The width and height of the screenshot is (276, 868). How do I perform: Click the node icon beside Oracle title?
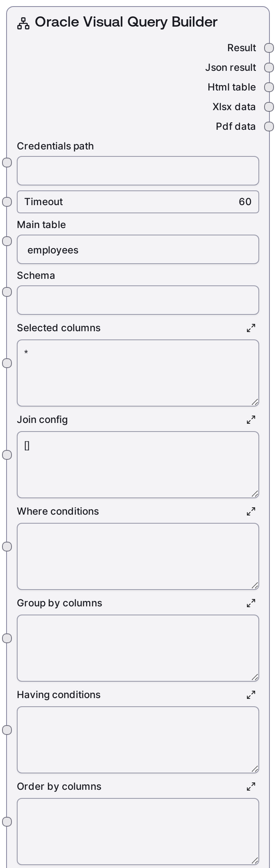(x=23, y=23)
